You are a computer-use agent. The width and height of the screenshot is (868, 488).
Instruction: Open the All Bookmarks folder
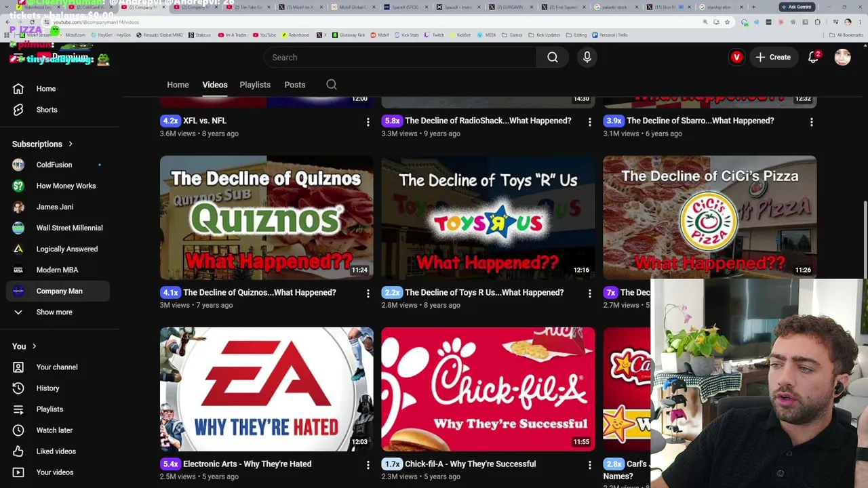pyautogui.click(x=847, y=35)
